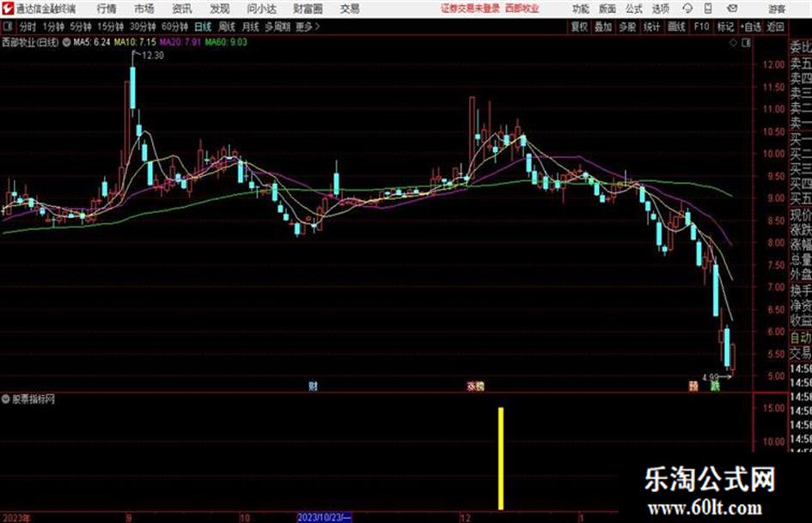Viewport: 812px width, 523px height.
Task: Click the 叠加 overlay button
Action: [603, 27]
